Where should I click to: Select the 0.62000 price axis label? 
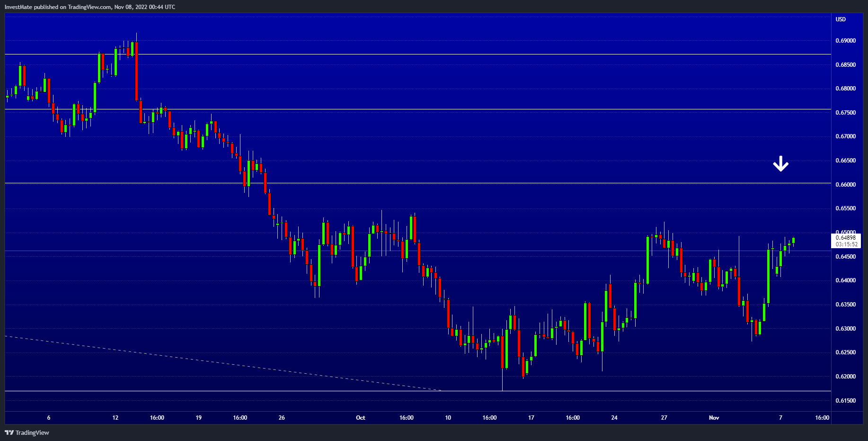(845, 377)
